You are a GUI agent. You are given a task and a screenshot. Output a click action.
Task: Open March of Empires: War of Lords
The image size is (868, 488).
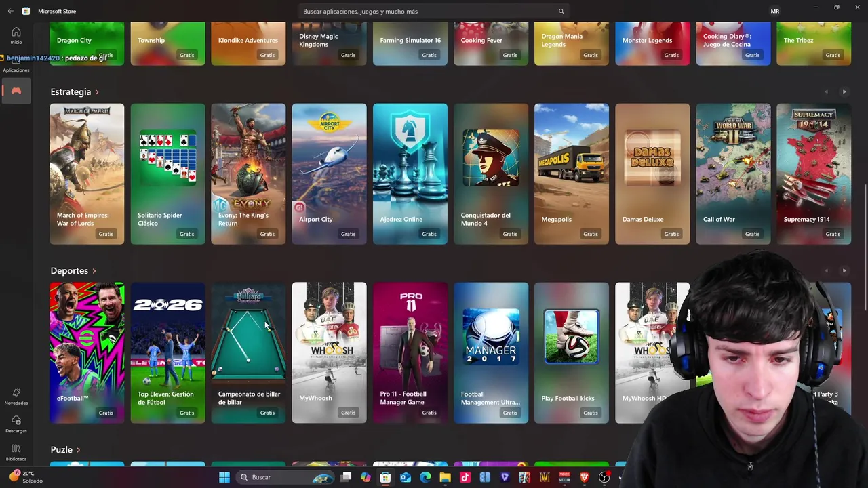[87, 174]
